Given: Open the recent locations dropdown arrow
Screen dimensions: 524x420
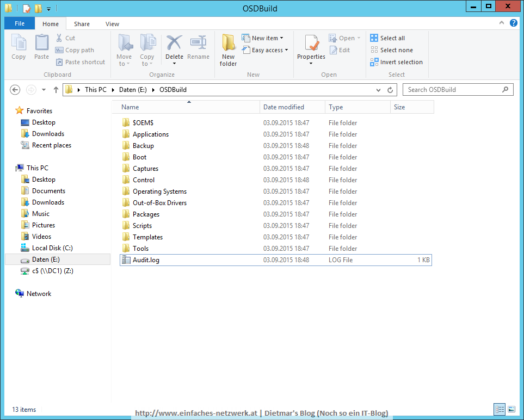Looking at the screenshot, I should click(44, 90).
